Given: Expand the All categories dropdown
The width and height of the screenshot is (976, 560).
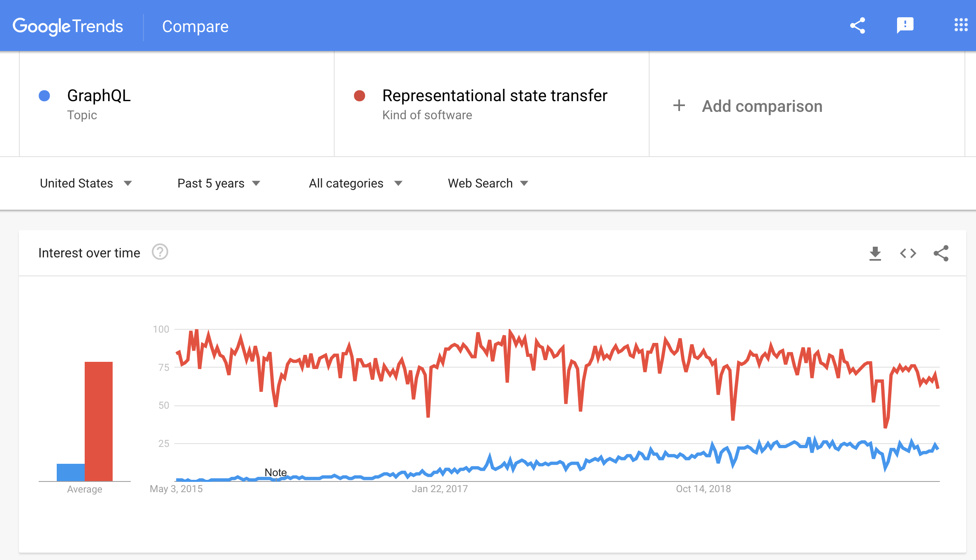Looking at the screenshot, I should [x=356, y=183].
